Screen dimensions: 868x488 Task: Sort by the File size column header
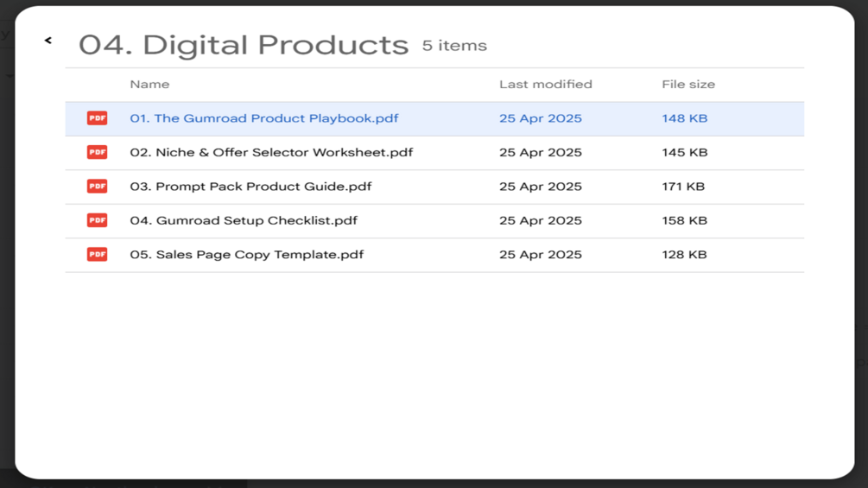[687, 85]
